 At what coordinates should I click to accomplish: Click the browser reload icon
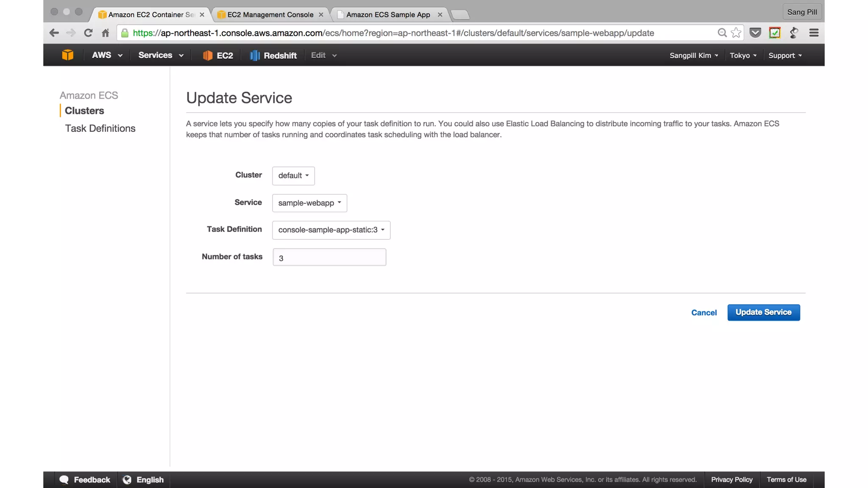[x=88, y=33]
